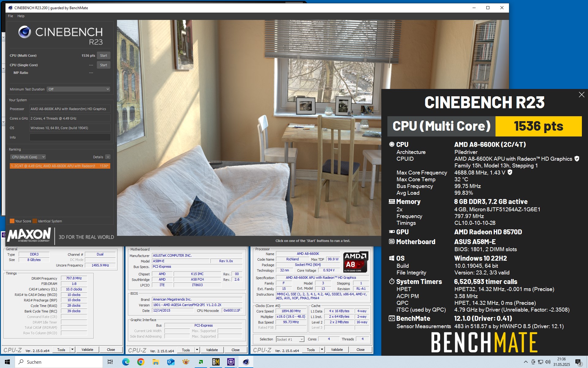Open the Help menu in Cinebench
588x368 pixels.
click(21, 16)
